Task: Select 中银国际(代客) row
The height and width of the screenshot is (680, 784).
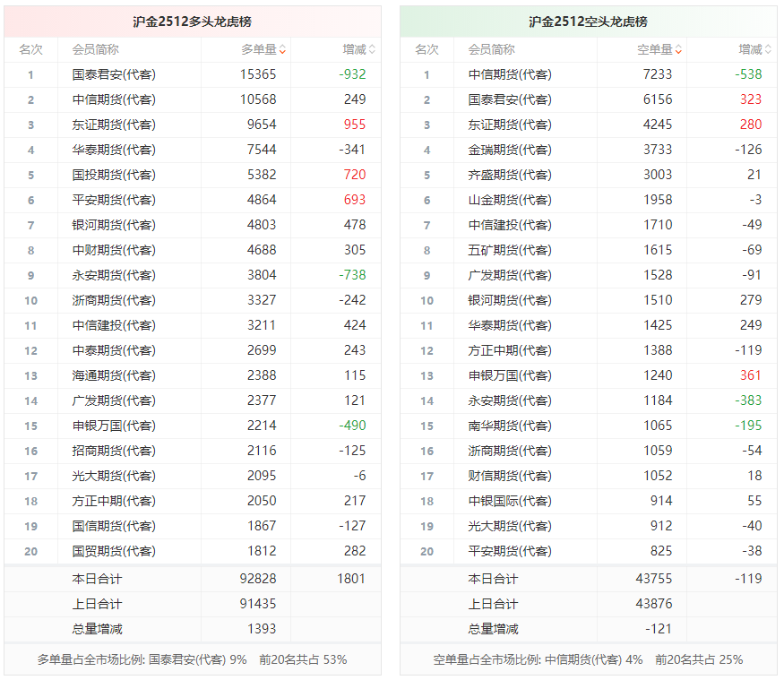Action: tap(589, 501)
